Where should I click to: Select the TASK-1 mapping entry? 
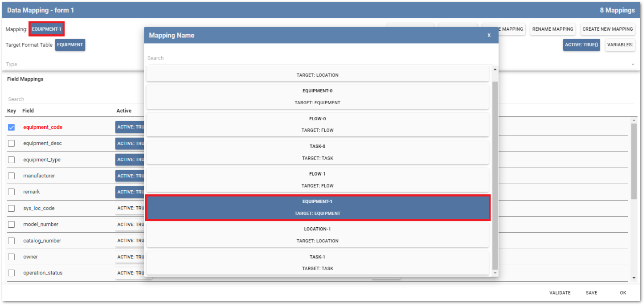pyautogui.click(x=317, y=262)
